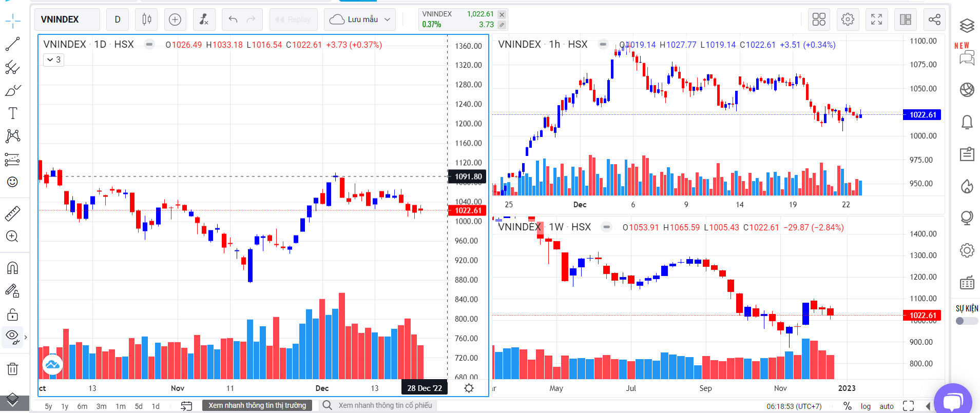This screenshot has height=413, width=980.
Task: Open the emoji icons picker
Action: point(13,182)
